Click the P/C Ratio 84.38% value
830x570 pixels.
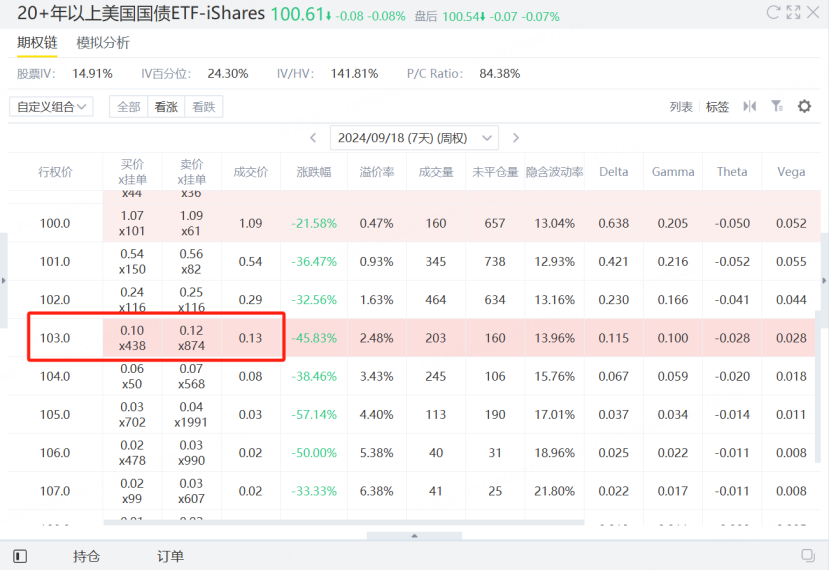tap(500, 74)
